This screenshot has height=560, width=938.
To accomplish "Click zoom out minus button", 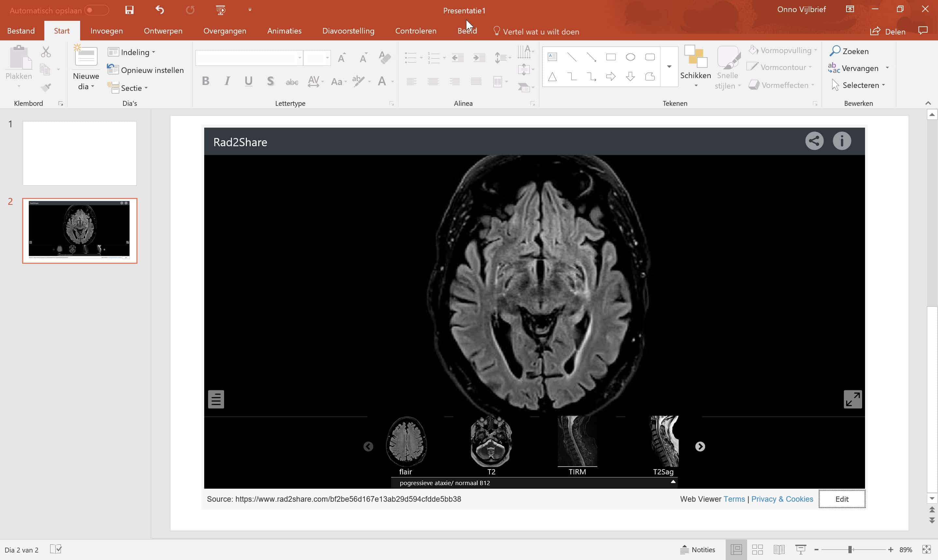I will tap(816, 550).
